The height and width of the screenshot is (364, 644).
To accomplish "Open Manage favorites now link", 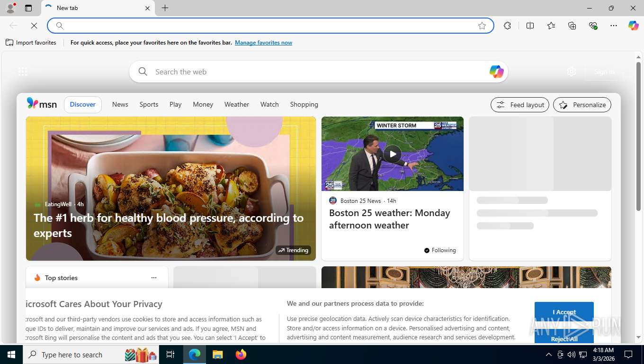I will 263,43.
